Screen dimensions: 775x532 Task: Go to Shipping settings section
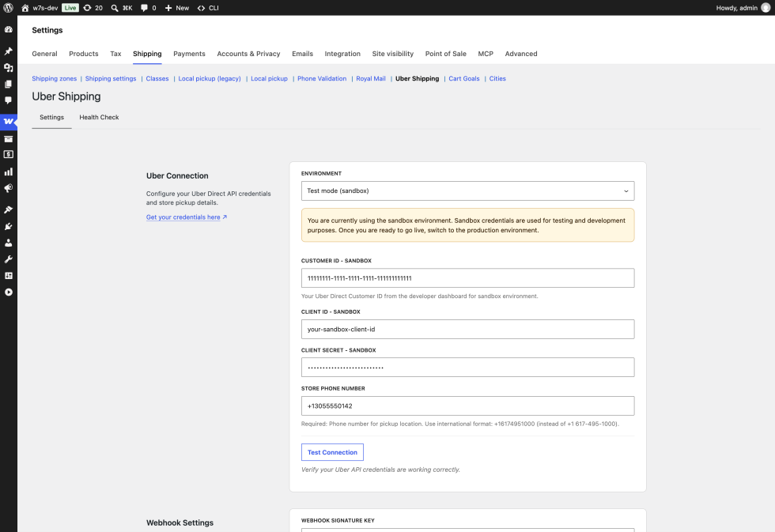tap(111, 78)
